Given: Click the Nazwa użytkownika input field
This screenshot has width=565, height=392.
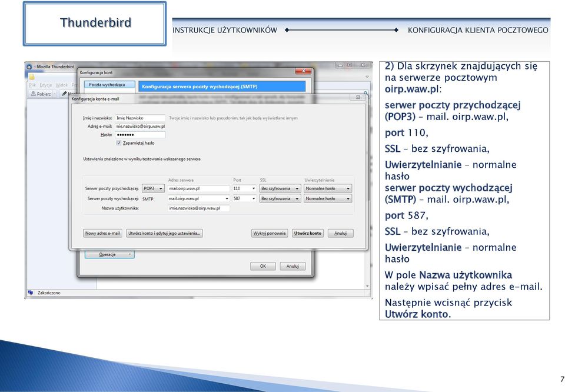Looking at the screenshot, I should tap(198, 208).
